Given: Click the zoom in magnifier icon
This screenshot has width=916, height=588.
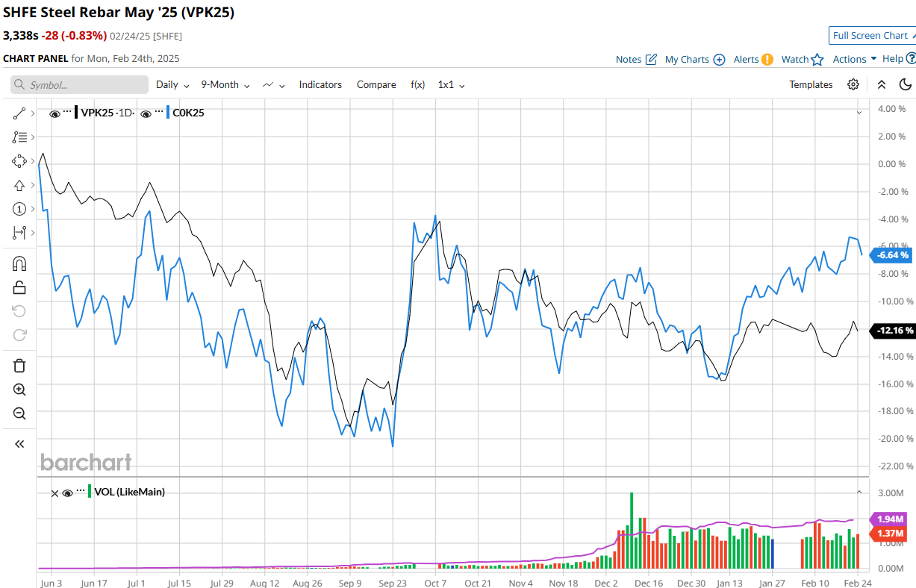Looking at the screenshot, I should pos(19,390).
